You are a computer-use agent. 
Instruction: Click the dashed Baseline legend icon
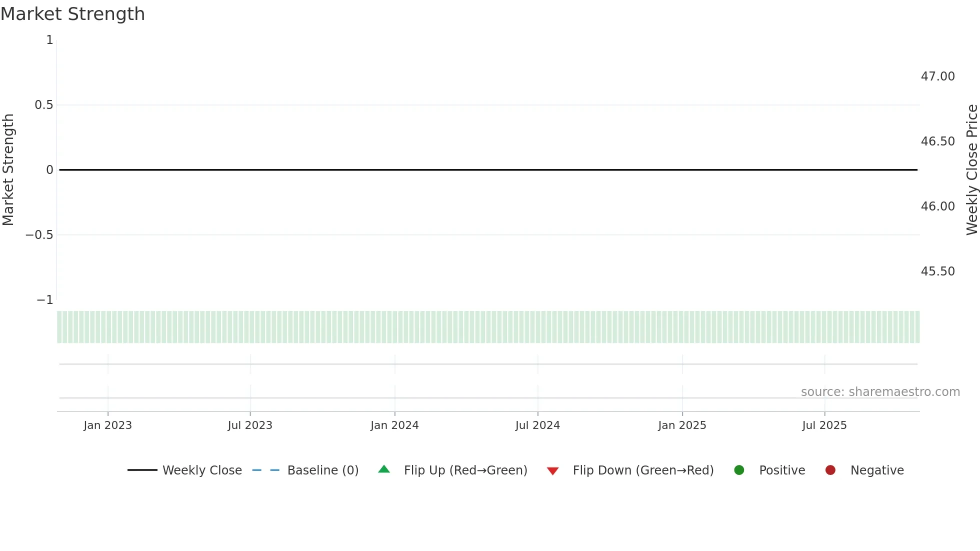[266, 470]
